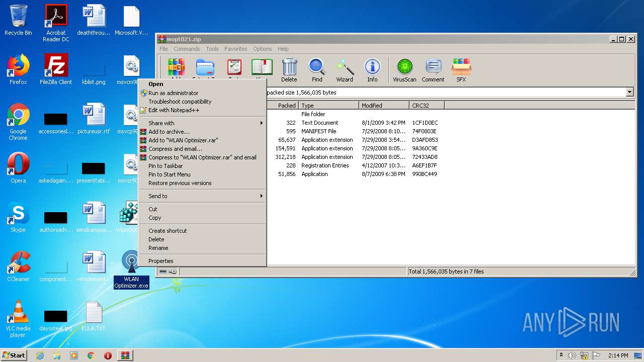This screenshot has height=362, width=644.
Task: Choose Delete in context menu
Action: click(202, 239)
